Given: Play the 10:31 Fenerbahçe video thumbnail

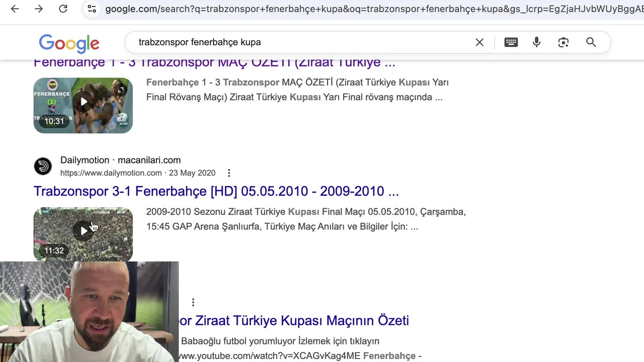Looking at the screenshot, I should point(83,105).
